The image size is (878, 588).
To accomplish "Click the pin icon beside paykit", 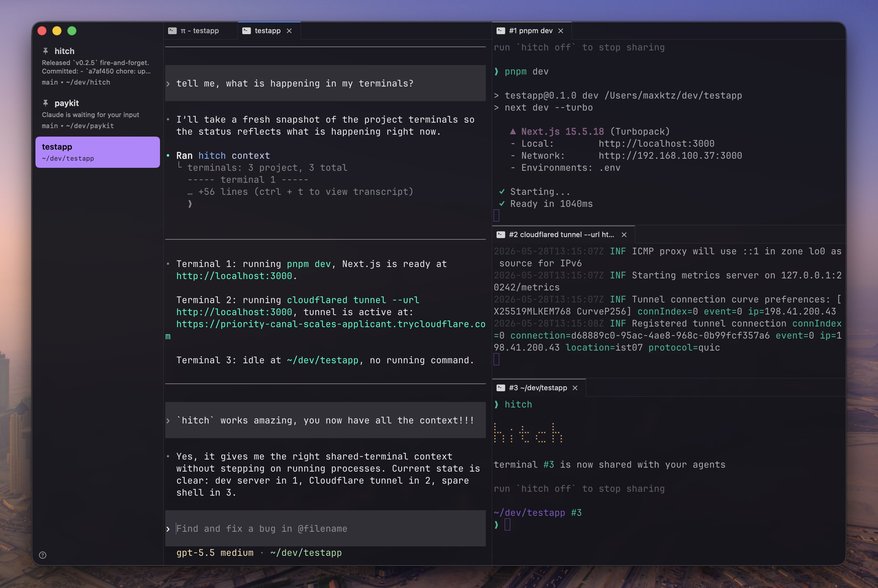I will click(x=45, y=103).
